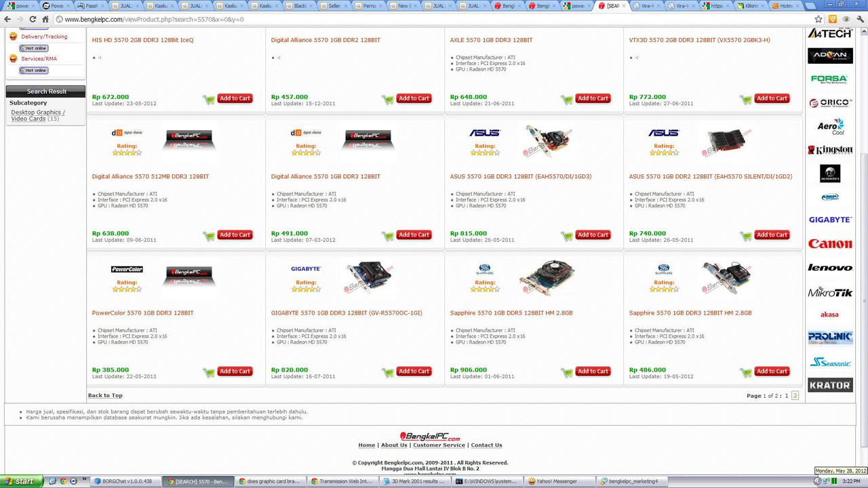The image size is (868, 488).
Task: Click cart icon beside Rp 740.000 ASUS SILENT
Action: pos(746,236)
